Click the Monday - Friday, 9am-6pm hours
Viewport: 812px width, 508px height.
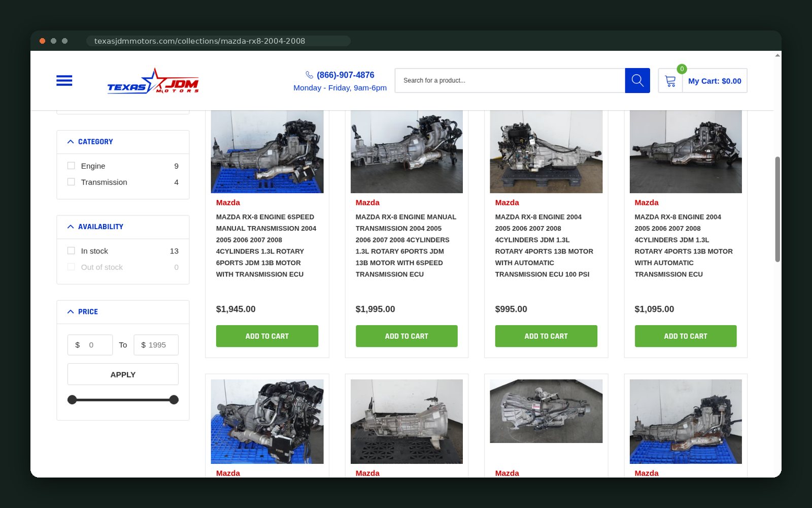(x=340, y=88)
